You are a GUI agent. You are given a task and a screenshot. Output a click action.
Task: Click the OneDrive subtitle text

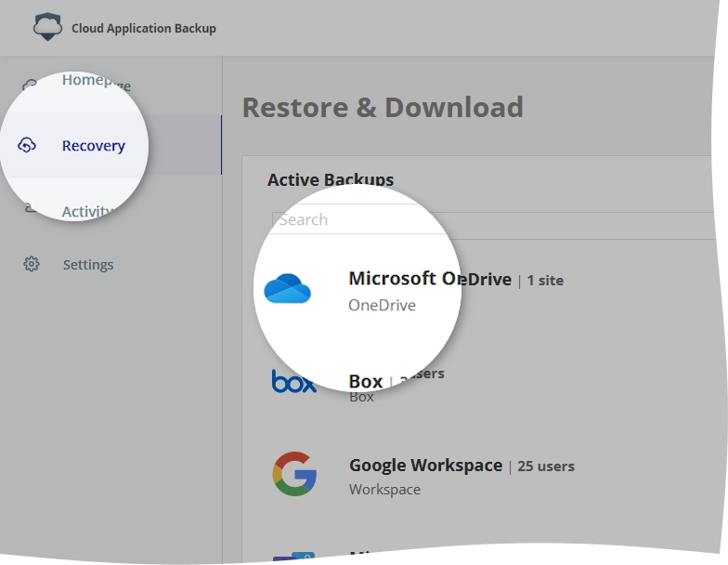point(383,305)
